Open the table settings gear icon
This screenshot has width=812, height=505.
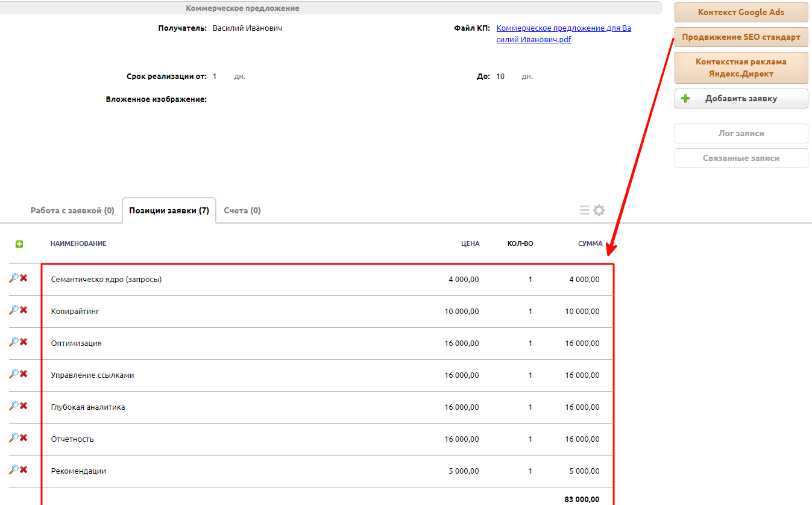pyautogui.click(x=599, y=210)
